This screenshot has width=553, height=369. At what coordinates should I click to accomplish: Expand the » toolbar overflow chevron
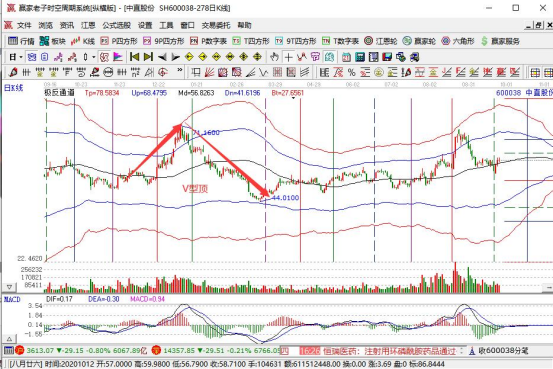pyautogui.click(x=180, y=70)
